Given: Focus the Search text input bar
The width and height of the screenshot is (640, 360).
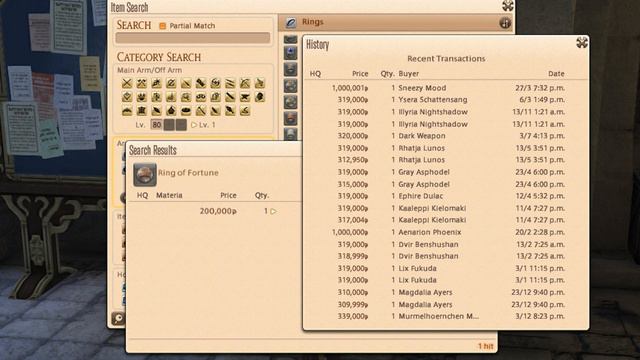Looking at the screenshot, I should (193, 38).
